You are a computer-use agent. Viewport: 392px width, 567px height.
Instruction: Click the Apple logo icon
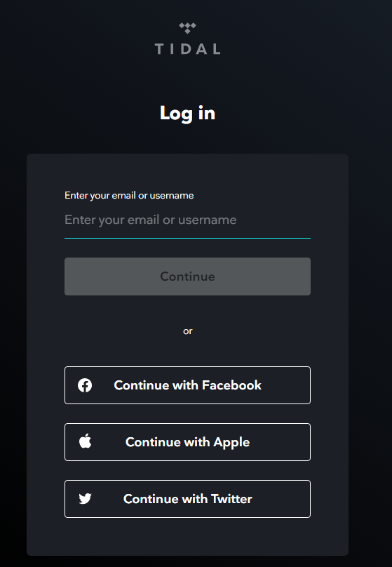[86, 441]
